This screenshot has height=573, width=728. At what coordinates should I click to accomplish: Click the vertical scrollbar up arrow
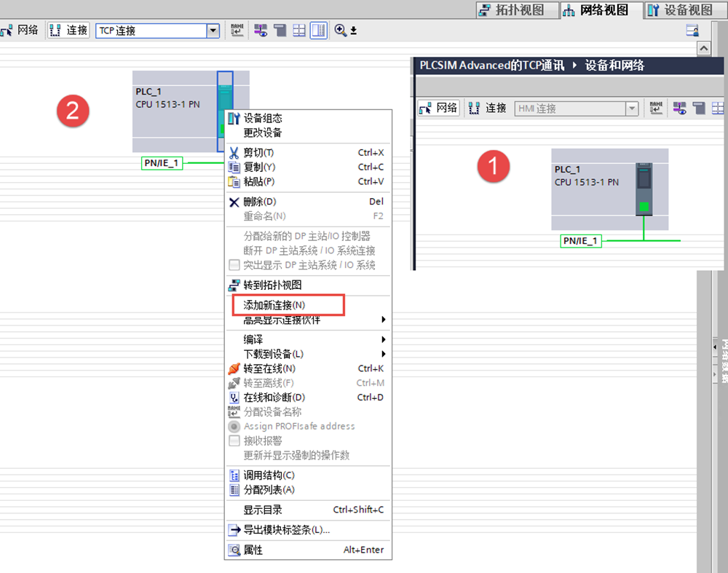tap(703, 48)
